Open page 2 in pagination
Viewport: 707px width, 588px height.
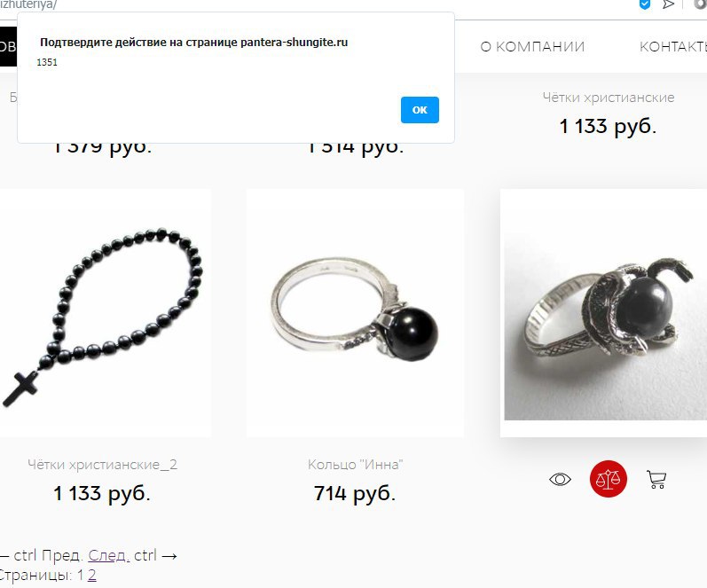92,575
